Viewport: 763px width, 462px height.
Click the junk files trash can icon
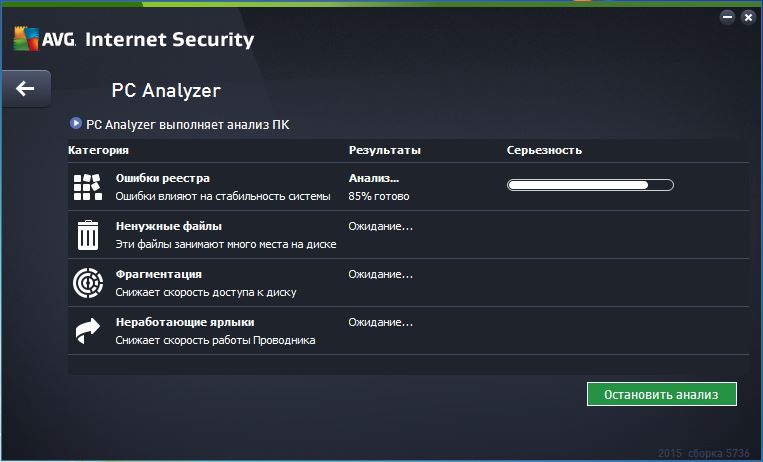pos(88,235)
